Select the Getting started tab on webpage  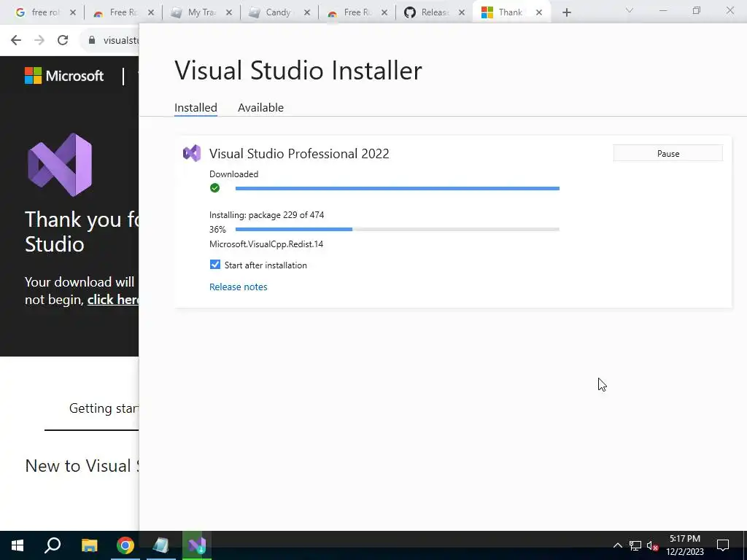point(104,408)
